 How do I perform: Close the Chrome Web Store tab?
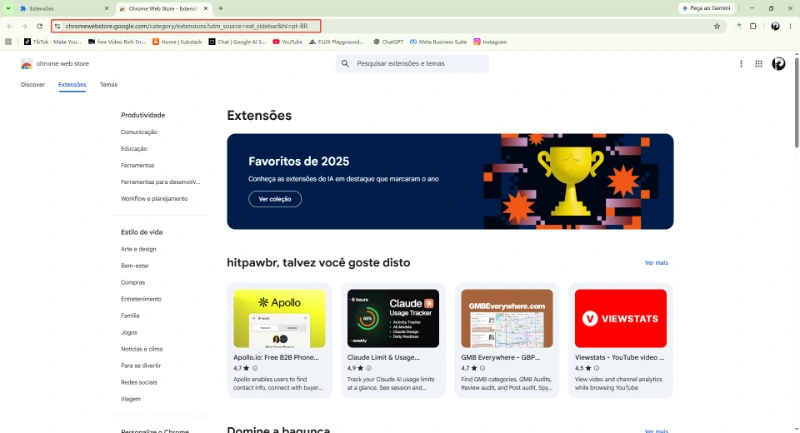(206, 9)
